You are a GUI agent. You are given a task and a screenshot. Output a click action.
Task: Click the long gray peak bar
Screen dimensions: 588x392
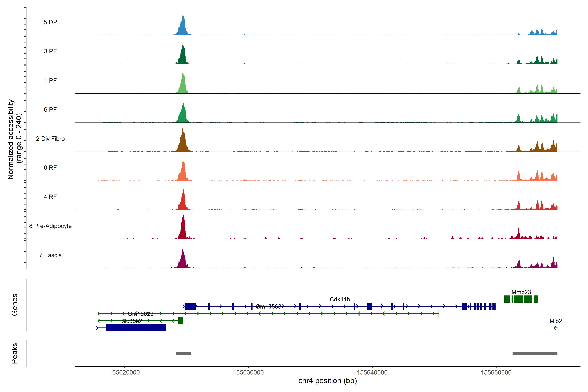535,353
